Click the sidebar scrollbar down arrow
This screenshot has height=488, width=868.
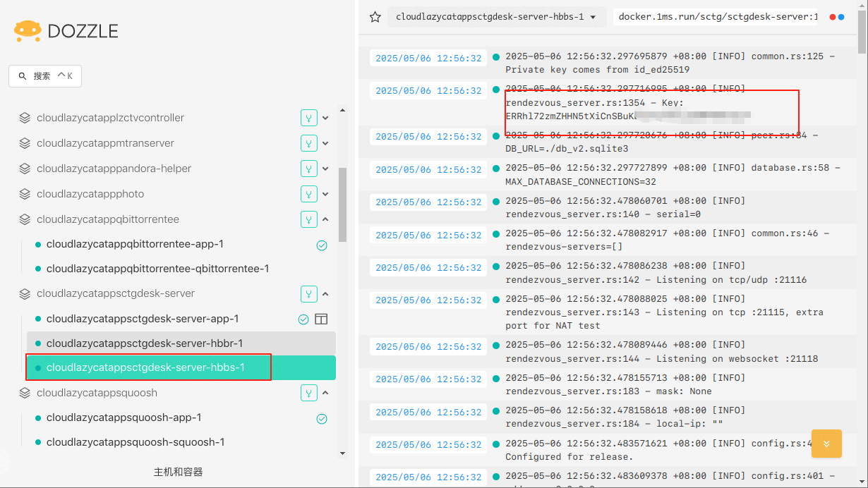point(342,453)
